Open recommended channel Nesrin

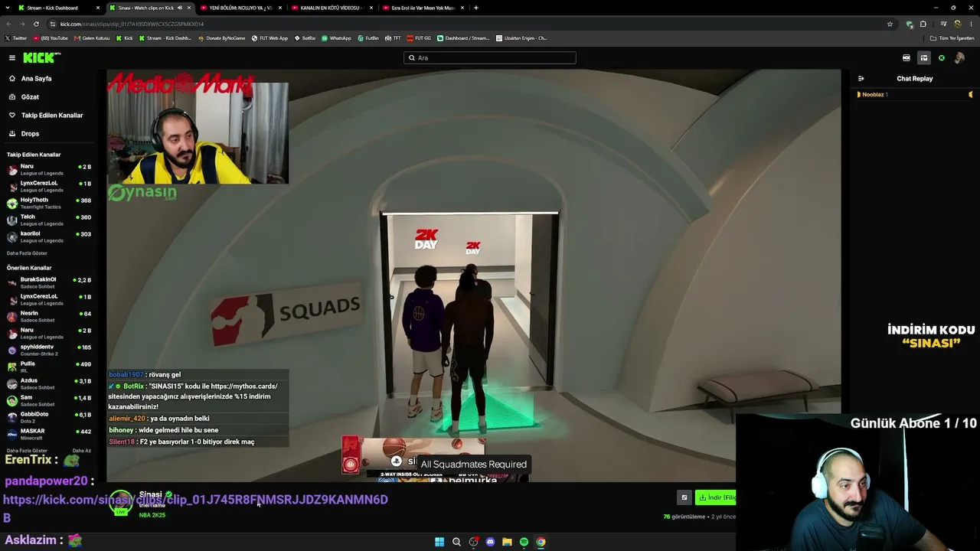pyautogui.click(x=48, y=316)
